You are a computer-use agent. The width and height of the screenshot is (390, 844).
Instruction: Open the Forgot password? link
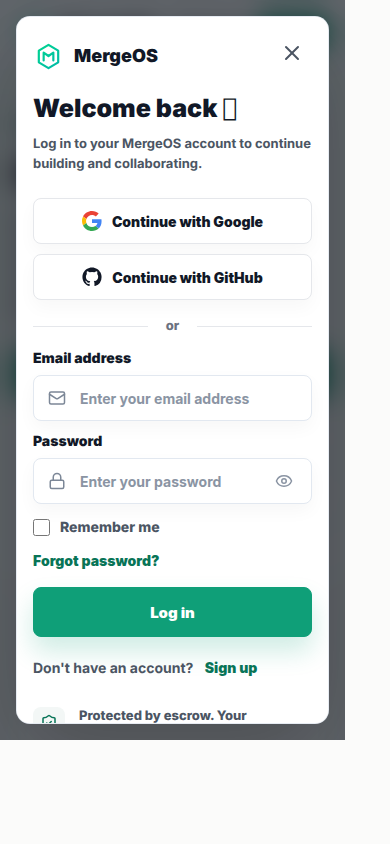tap(96, 561)
